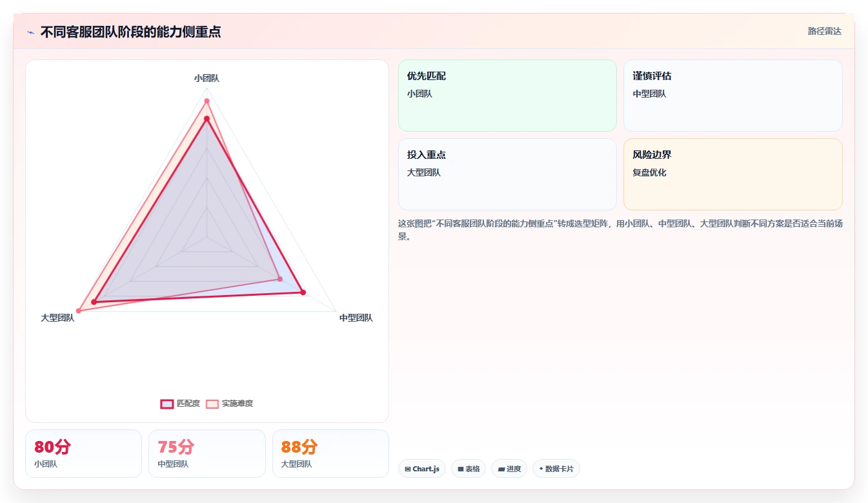Click the title 不同客服团队阶段的能力侧重点
Image resolution: width=868 pixels, height=503 pixels.
tap(130, 32)
